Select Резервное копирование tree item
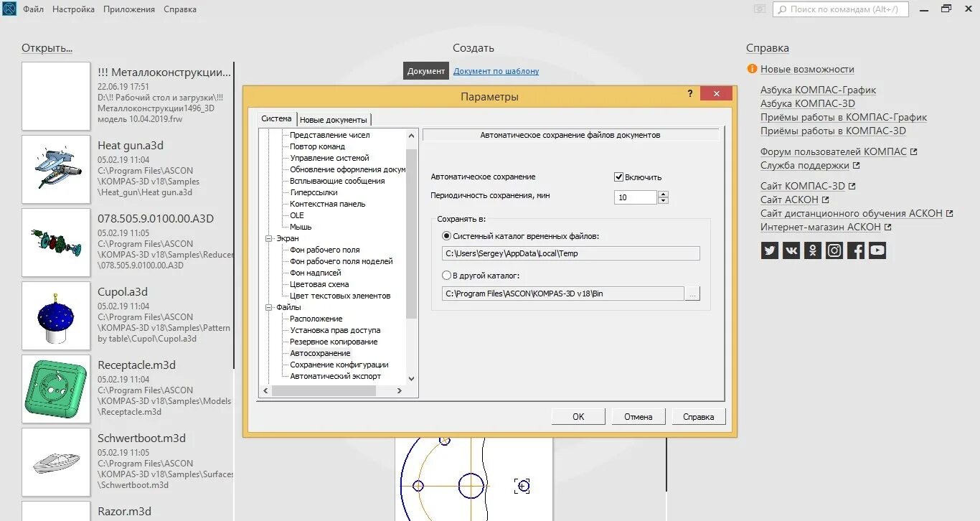Viewport: 980px width, 521px height. click(334, 342)
